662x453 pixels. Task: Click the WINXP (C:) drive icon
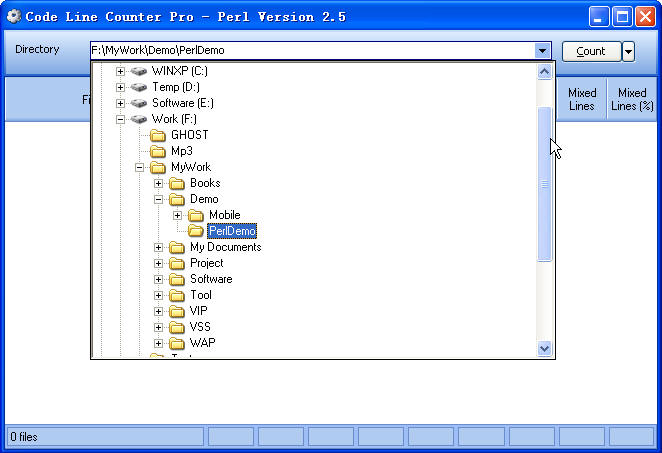pyautogui.click(x=139, y=71)
